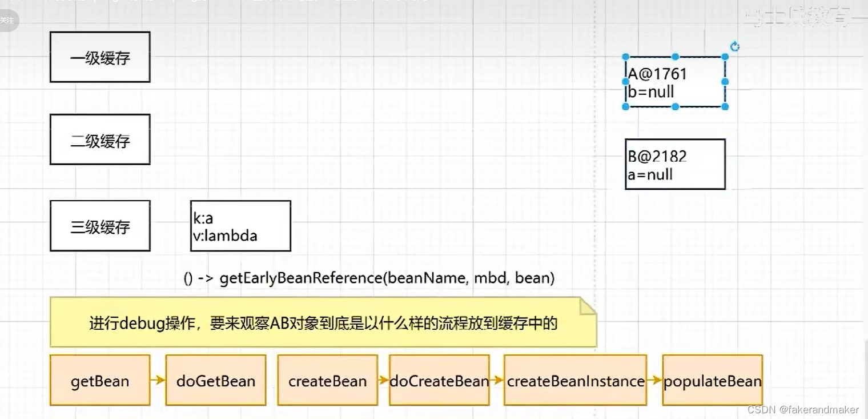Click the B@2182 a=null shape

[675, 164]
